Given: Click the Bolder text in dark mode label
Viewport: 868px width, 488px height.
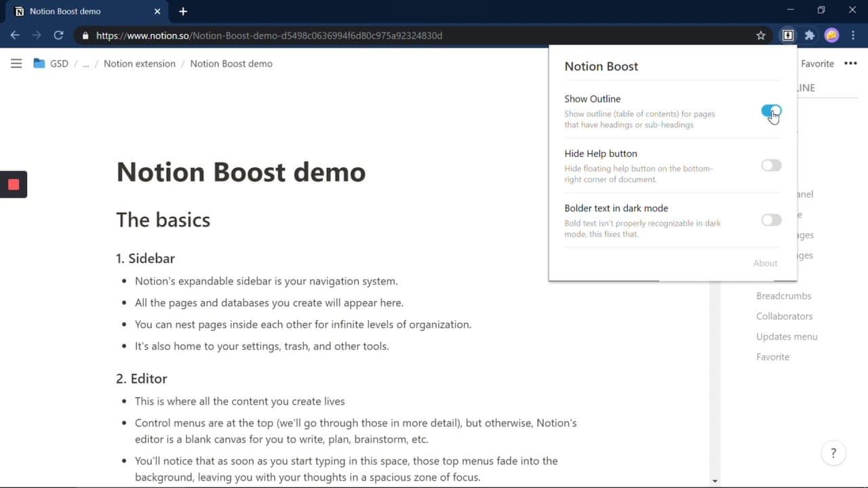Looking at the screenshot, I should pos(616,208).
